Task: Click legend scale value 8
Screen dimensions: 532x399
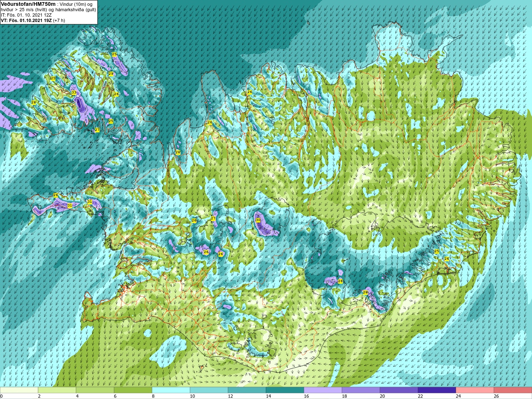Action: (x=153, y=396)
